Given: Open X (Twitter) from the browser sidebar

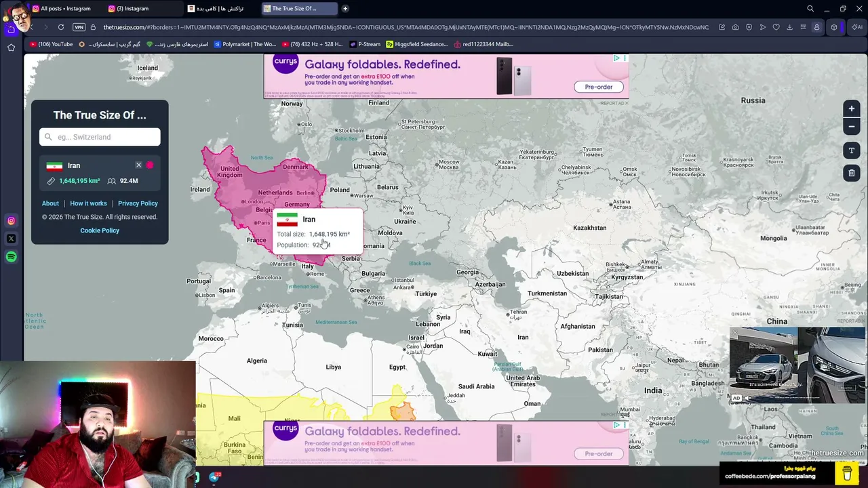Looking at the screenshot, I should pyautogui.click(x=12, y=239).
